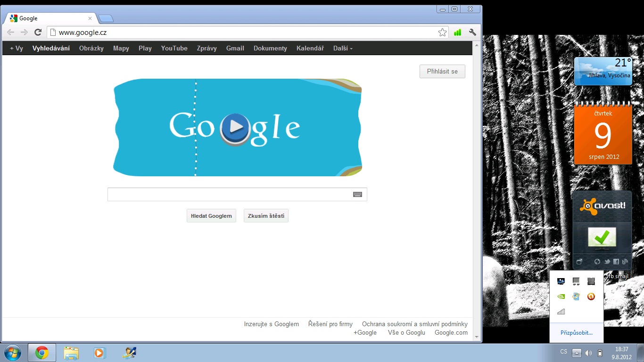644x362 pixels.
Task: Close the Google tab
Action: coord(90,18)
